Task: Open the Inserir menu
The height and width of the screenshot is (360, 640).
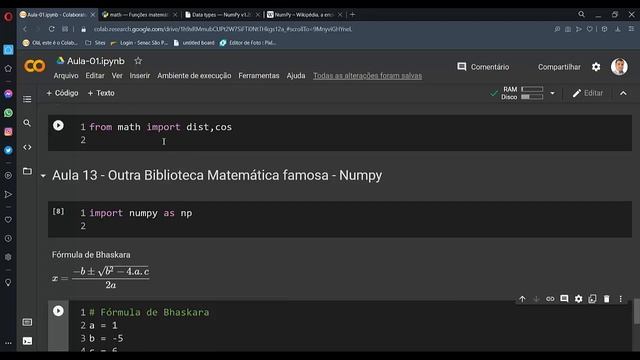Action: point(140,76)
